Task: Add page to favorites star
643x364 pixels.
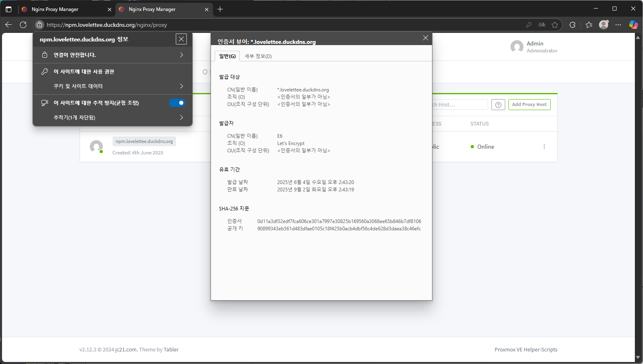Action: pos(555,25)
